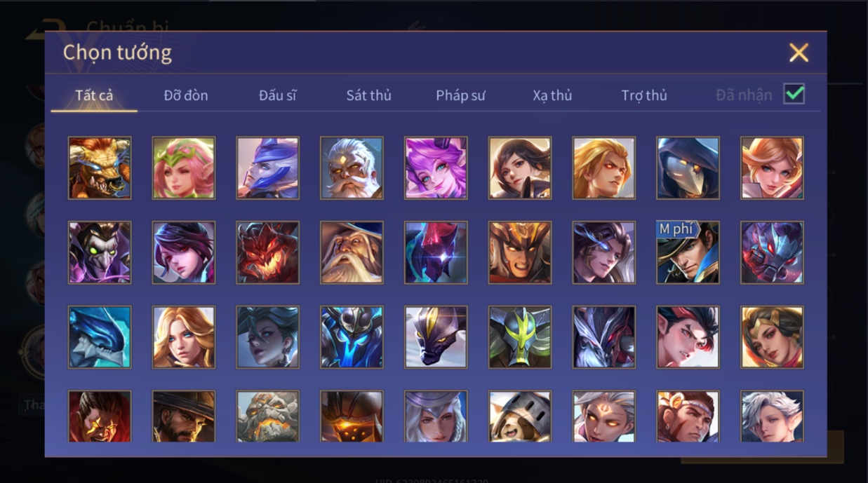Select the old wizard with long beard

352,253
